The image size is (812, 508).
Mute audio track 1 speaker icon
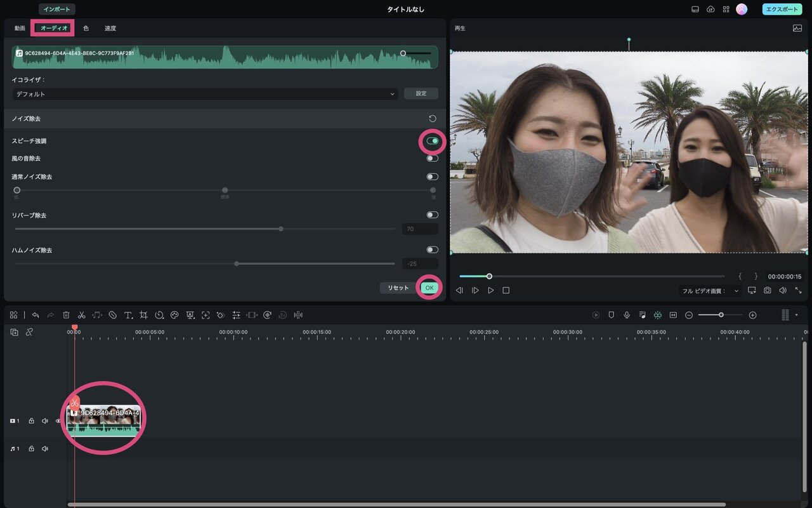tap(45, 448)
